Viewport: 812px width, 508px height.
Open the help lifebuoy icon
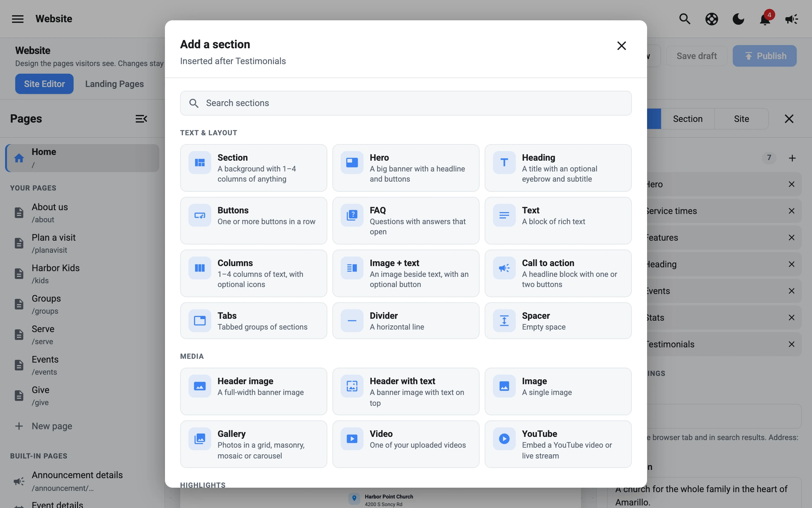click(x=711, y=19)
